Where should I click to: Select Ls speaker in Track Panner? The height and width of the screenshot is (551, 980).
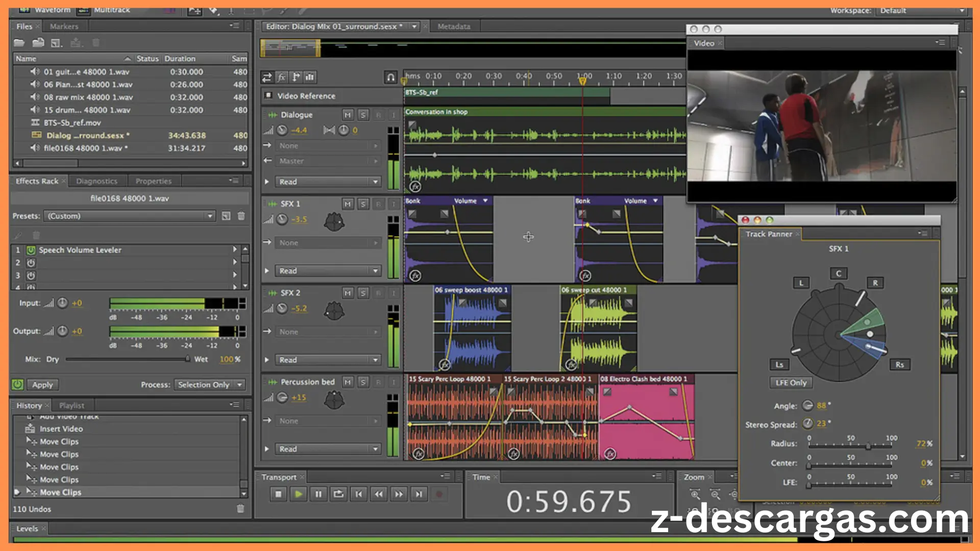coord(779,364)
